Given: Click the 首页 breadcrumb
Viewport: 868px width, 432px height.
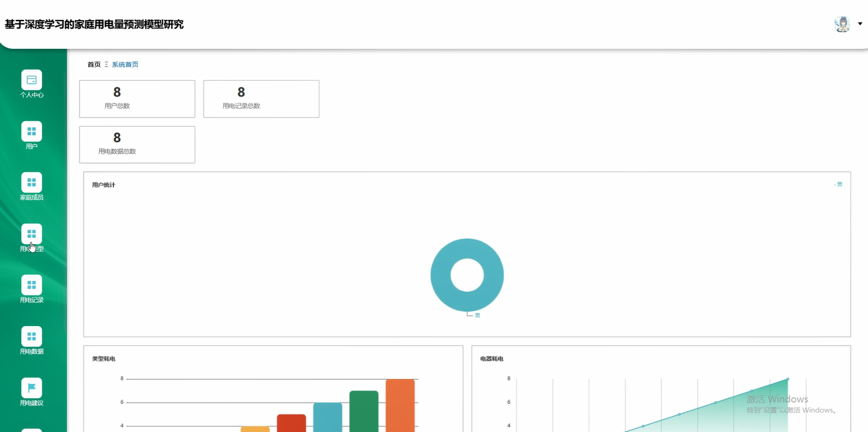Looking at the screenshot, I should pyautogui.click(x=94, y=65).
